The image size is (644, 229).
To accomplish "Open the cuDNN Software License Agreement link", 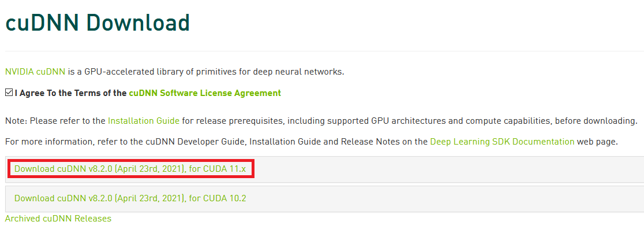I will pyautogui.click(x=205, y=93).
